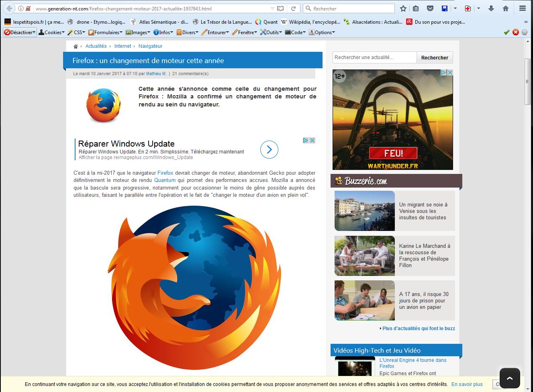Click the Pocket icon in the toolbar
The width and height of the screenshot is (533, 392).
pyautogui.click(x=430, y=8)
